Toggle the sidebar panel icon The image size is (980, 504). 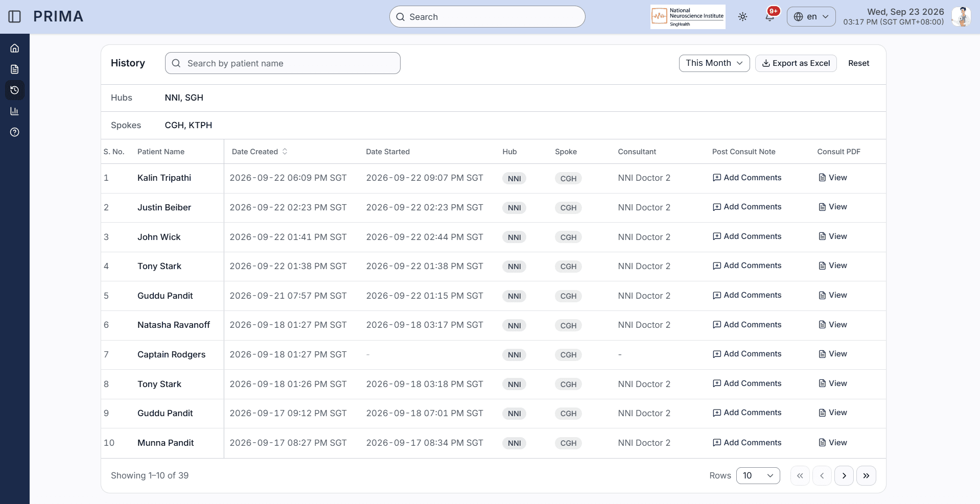click(x=15, y=17)
